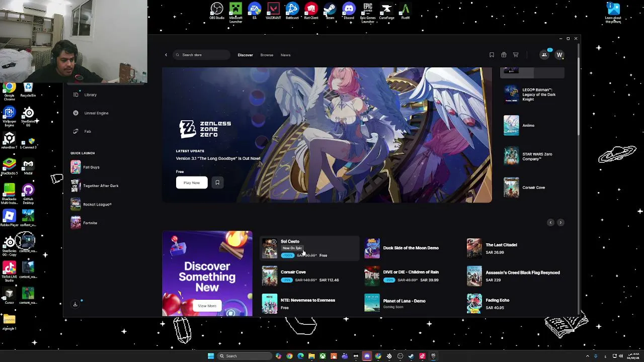Image resolution: width=644 pixels, height=362 pixels.
Task: Open Assassin's Creed Black Flag Resynced listing
Action: pos(514,276)
